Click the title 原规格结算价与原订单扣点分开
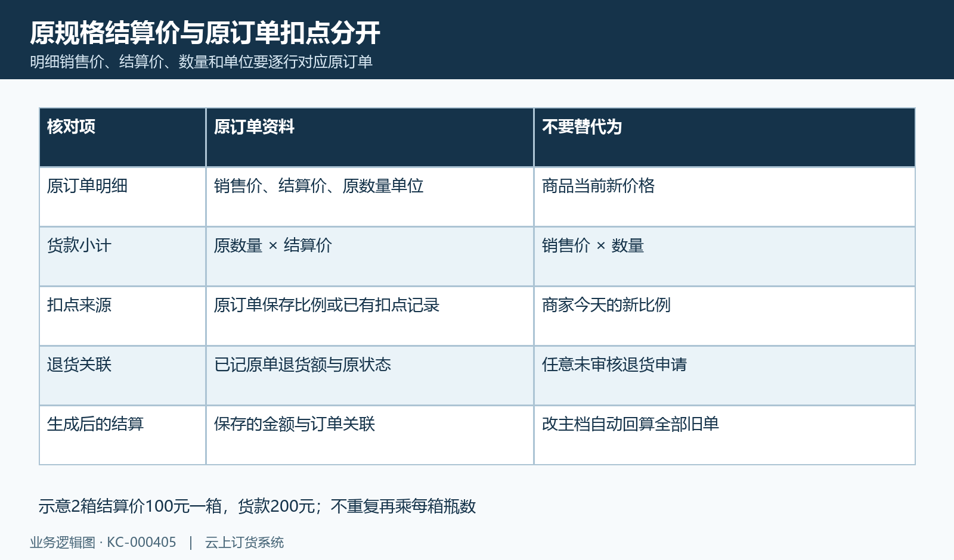This screenshot has width=954, height=560. [205, 33]
